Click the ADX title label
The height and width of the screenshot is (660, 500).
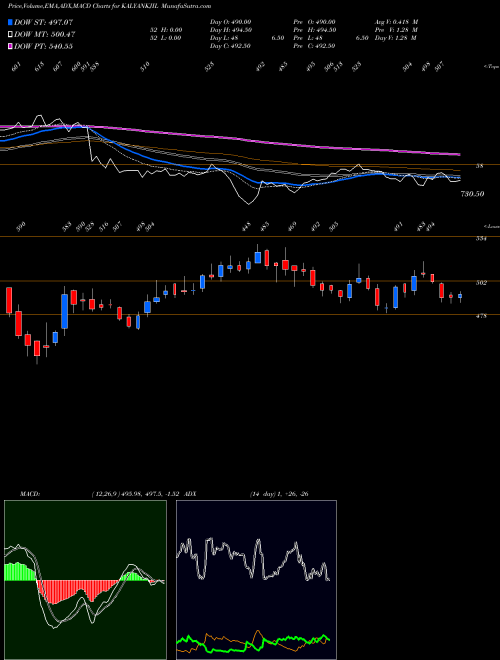(x=190, y=494)
